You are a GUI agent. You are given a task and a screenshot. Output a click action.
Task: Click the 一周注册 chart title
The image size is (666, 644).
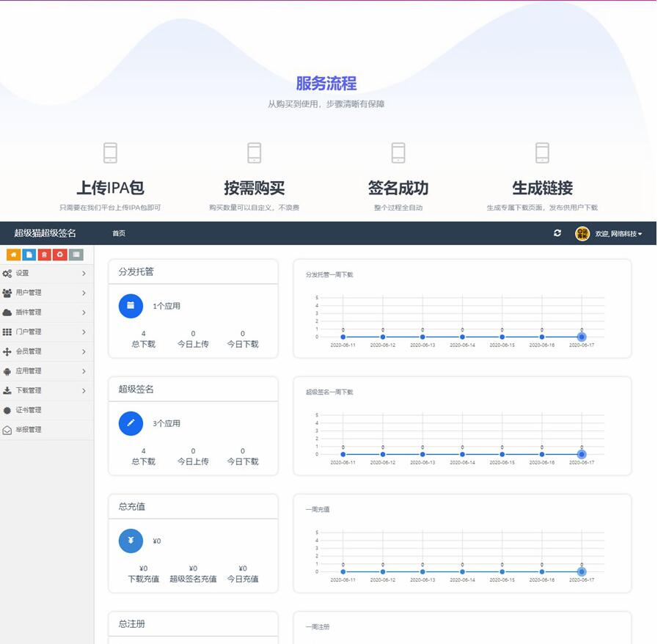tap(318, 626)
